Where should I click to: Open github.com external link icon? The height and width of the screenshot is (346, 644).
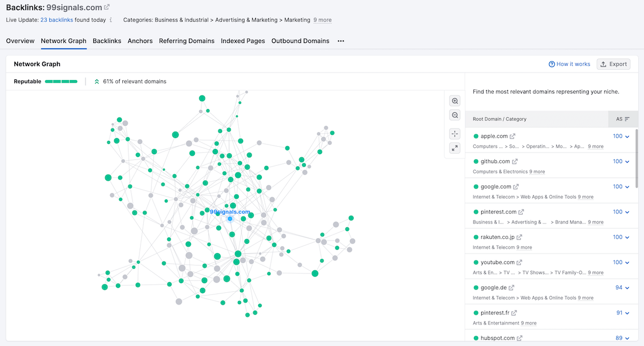pos(515,162)
